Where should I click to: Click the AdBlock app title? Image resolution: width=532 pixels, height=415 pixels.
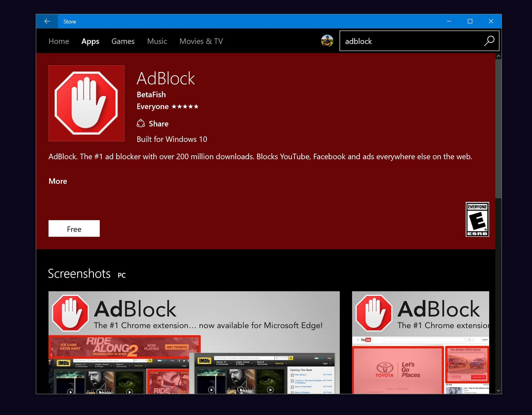click(166, 78)
